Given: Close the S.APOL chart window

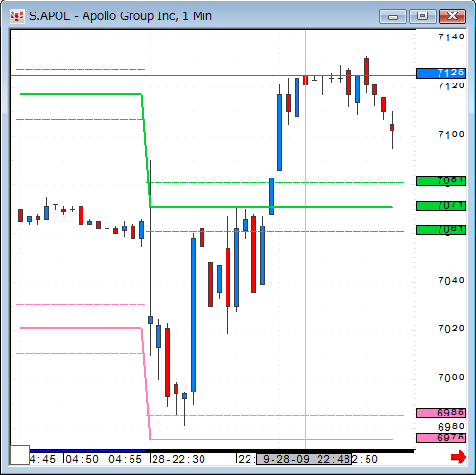Looking at the screenshot, I should point(452,16).
